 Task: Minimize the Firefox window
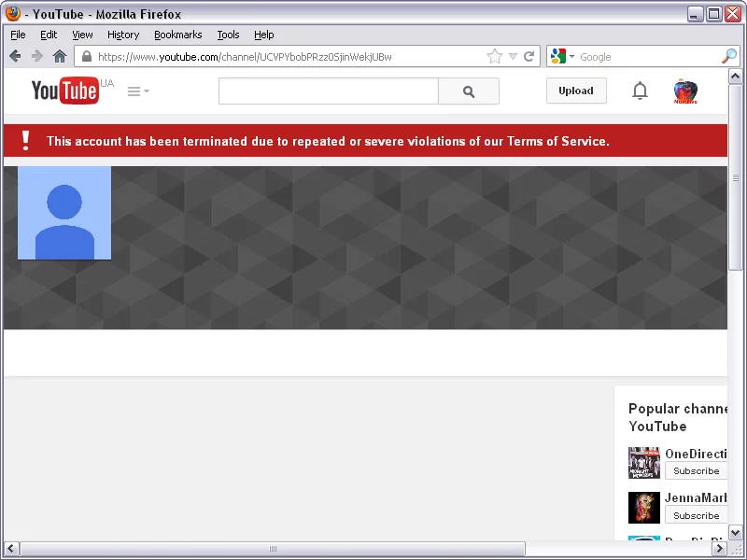coord(695,14)
